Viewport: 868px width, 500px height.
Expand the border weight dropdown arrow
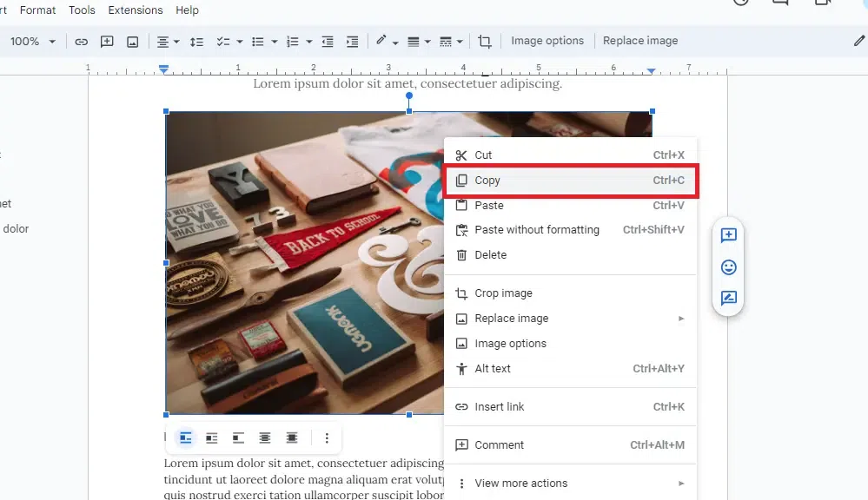pos(427,42)
